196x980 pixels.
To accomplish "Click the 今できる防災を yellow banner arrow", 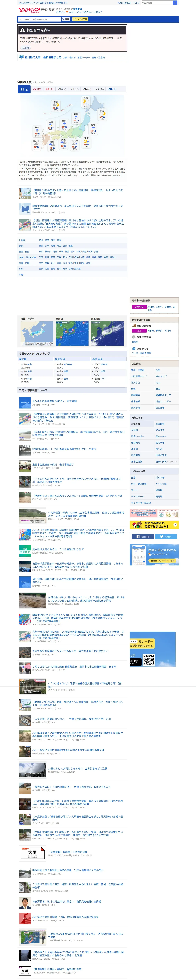I will tap(175, 525).
